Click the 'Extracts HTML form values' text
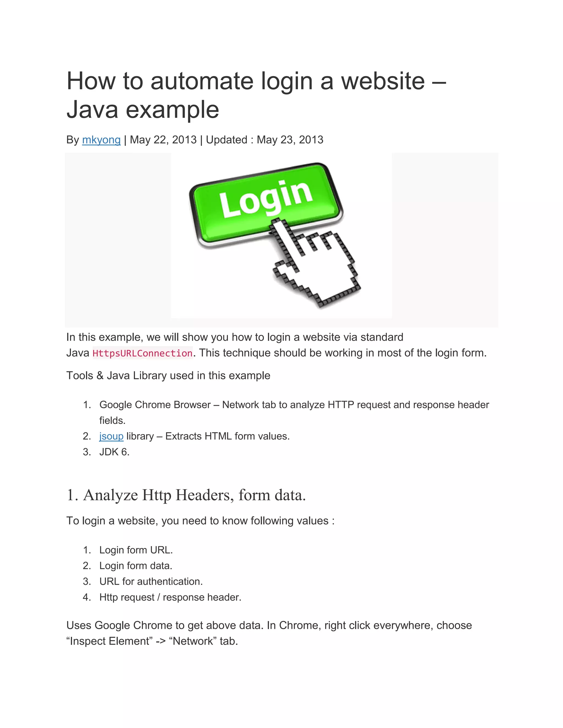Screen dimensions: 563x728 coord(227,436)
